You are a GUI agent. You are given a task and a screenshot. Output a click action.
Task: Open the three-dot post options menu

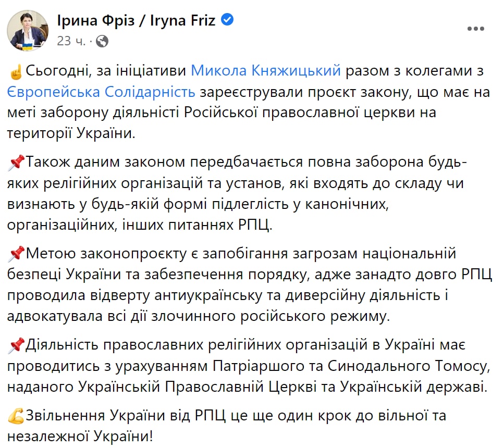477,28
